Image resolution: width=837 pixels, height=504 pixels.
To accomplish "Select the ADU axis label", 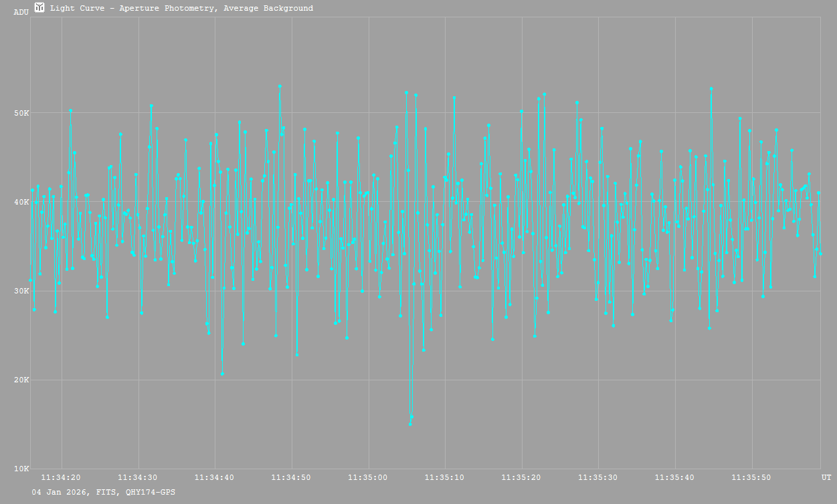I will (x=21, y=11).
